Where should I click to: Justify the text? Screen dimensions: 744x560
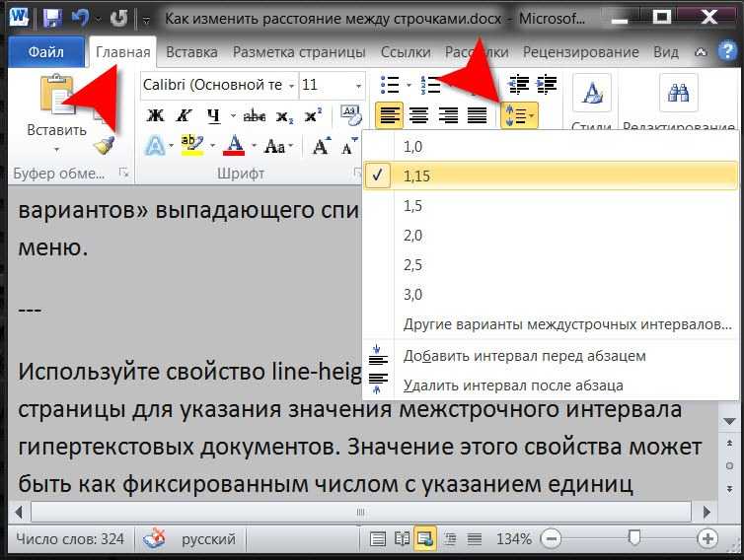pyautogui.click(x=478, y=115)
